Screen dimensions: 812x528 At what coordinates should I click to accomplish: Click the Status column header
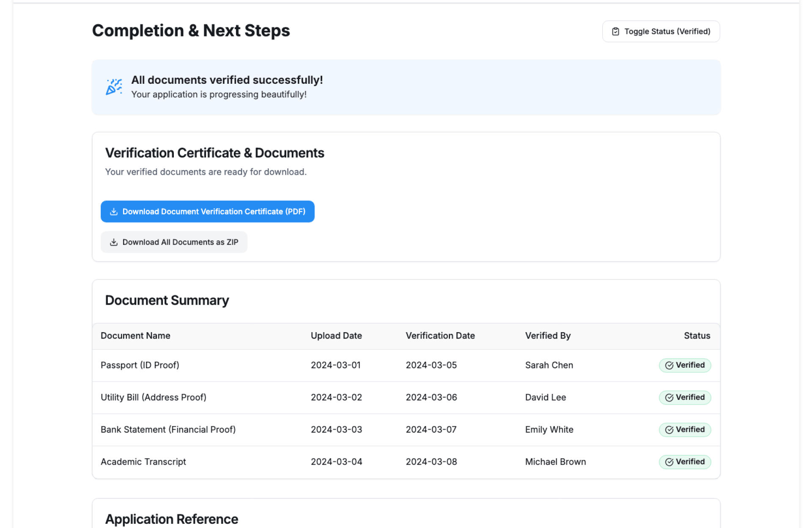[x=697, y=335]
